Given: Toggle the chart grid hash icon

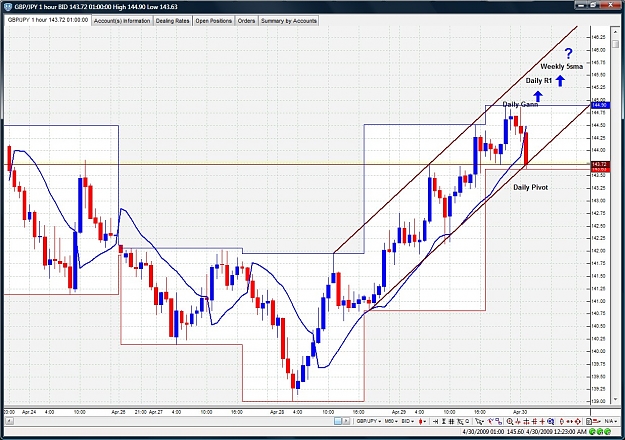Looking at the screenshot, I should [452, 421].
